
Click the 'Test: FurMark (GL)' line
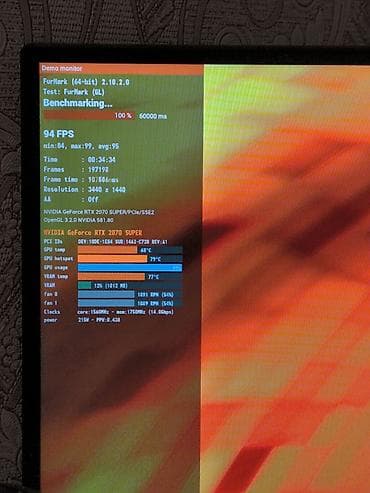[74, 92]
